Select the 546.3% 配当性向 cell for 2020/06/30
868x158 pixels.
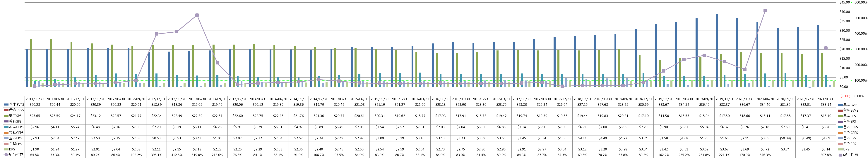pyautogui.click(x=765, y=155)
